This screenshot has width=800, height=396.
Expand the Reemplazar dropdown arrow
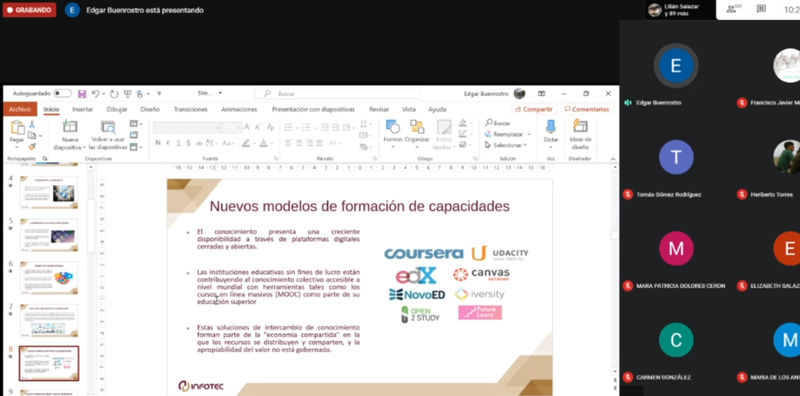[x=529, y=134]
